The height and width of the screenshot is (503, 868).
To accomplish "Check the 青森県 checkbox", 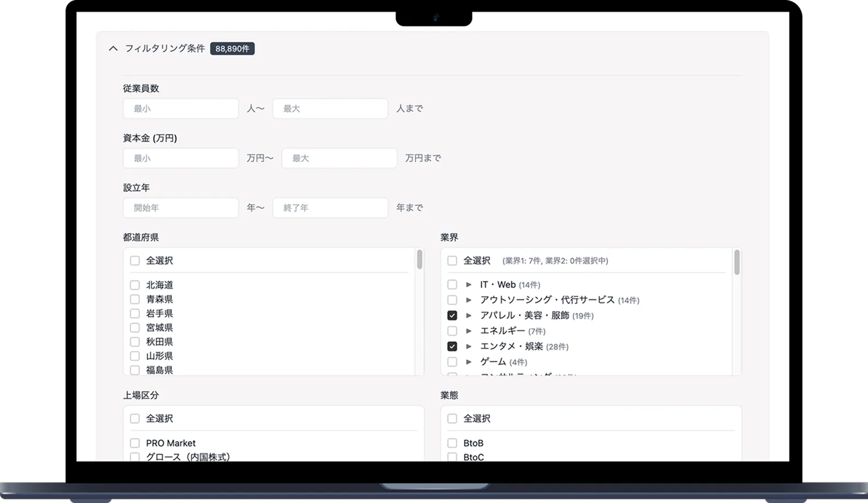I will [135, 299].
